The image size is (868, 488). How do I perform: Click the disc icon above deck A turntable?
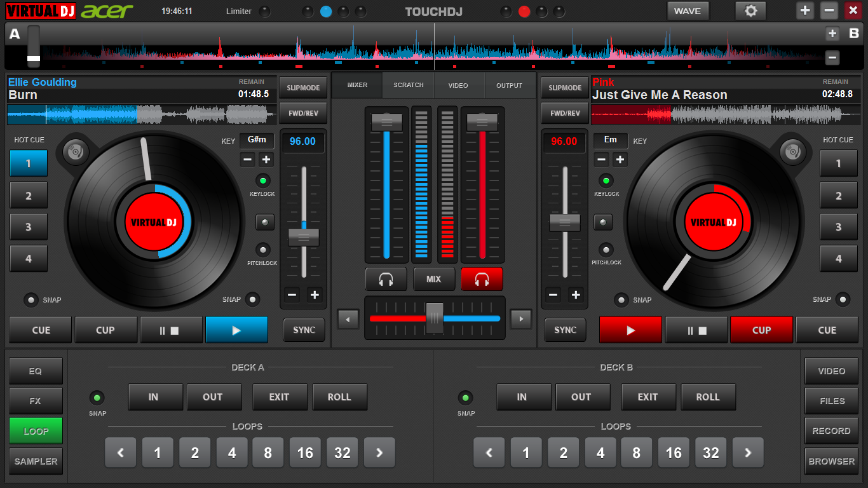(x=74, y=151)
